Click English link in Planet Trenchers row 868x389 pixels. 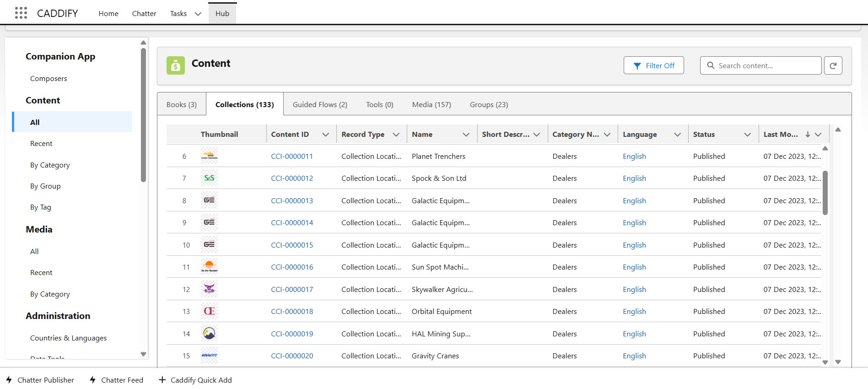click(634, 157)
